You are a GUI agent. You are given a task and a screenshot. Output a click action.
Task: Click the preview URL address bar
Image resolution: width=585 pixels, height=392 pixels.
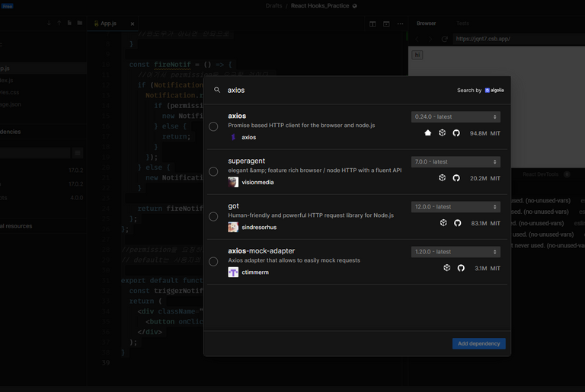pyautogui.click(x=519, y=39)
